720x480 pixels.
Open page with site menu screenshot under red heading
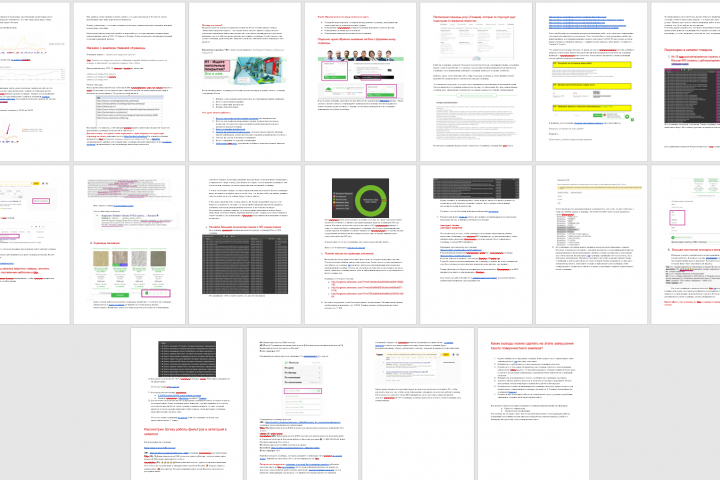coord(476,82)
